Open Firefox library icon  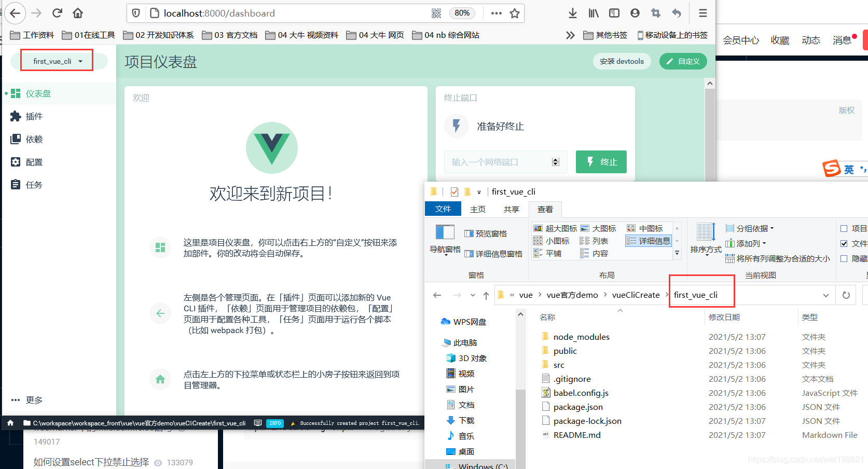pyautogui.click(x=594, y=13)
